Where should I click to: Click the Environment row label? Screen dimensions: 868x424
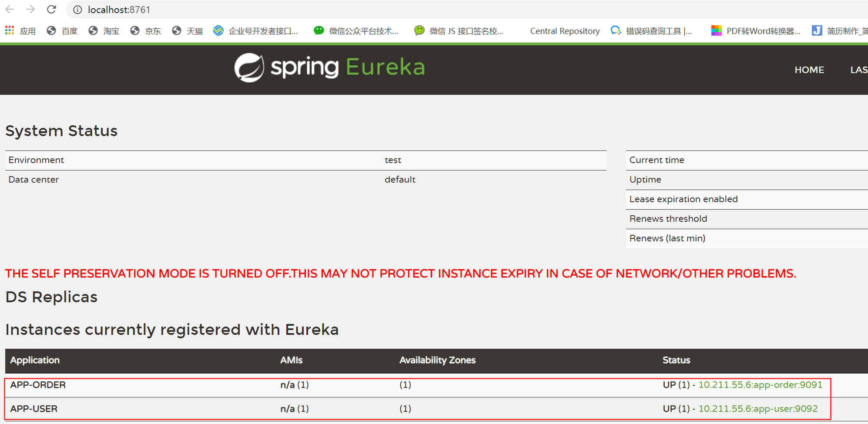36,160
